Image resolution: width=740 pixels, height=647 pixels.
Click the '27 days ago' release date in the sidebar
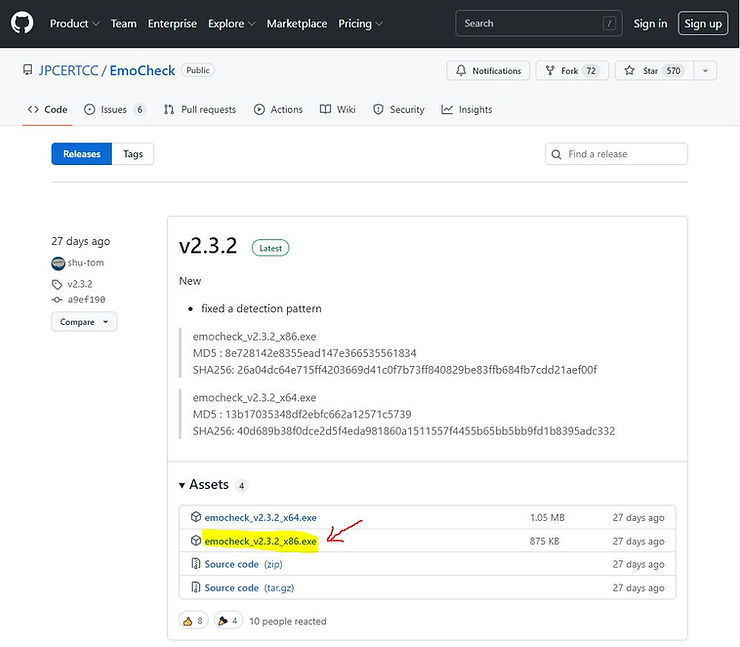[x=81, y=242]
